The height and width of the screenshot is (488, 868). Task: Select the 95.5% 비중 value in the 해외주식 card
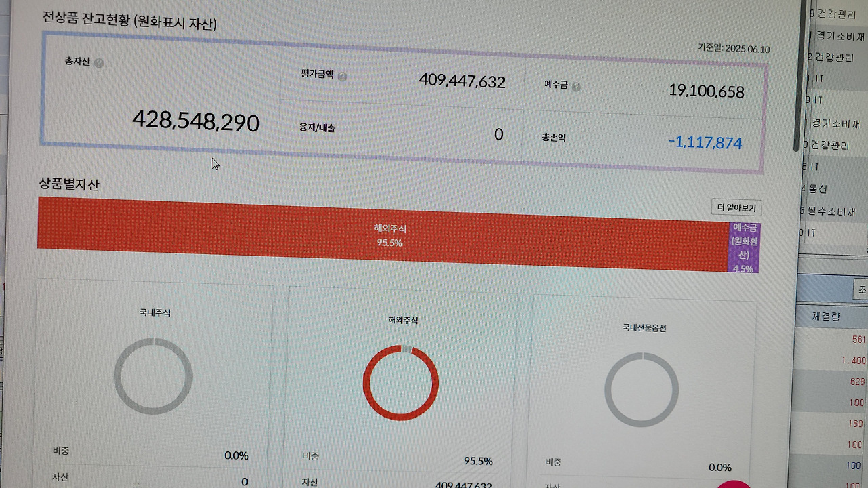478,461
